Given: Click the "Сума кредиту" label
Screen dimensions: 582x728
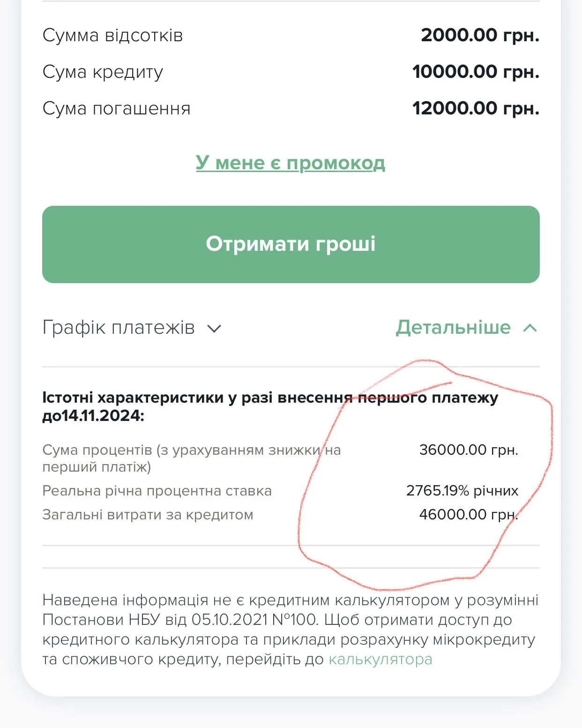Looking at the screenshot, I should click(103, 72).
